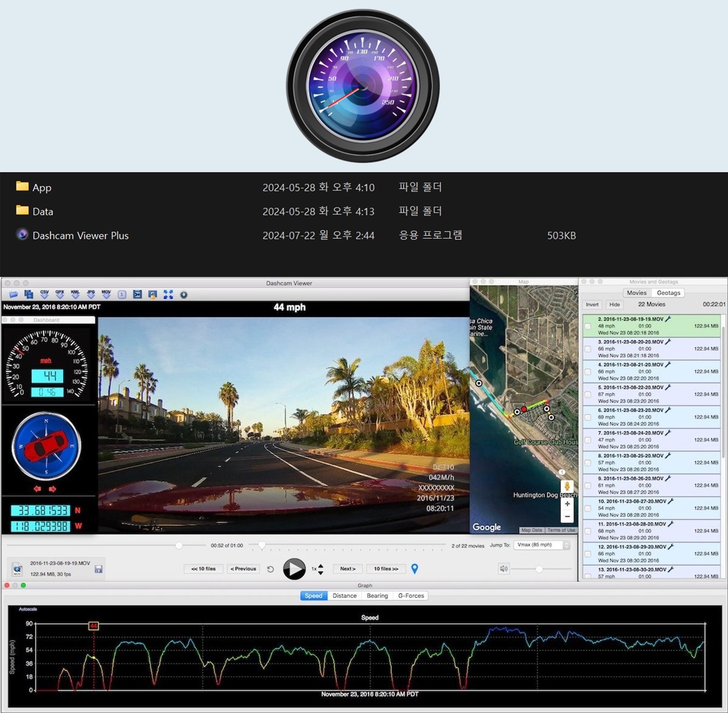Open folder icon in Dashcam Viewer toolbar
Image resolution: width=728 pixels, height=713 pixels.
pos(14,295)
